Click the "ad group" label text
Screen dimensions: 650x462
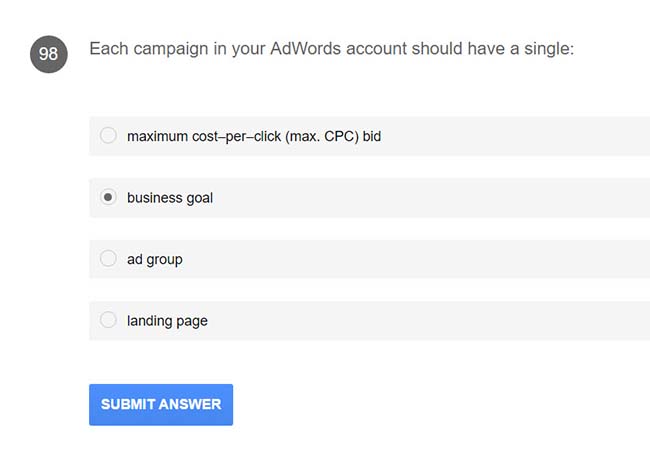(x=155, y=259)
